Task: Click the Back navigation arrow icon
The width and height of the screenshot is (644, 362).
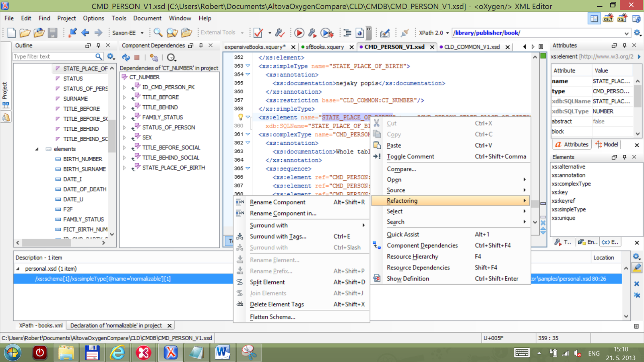Action: coord(85,33)
